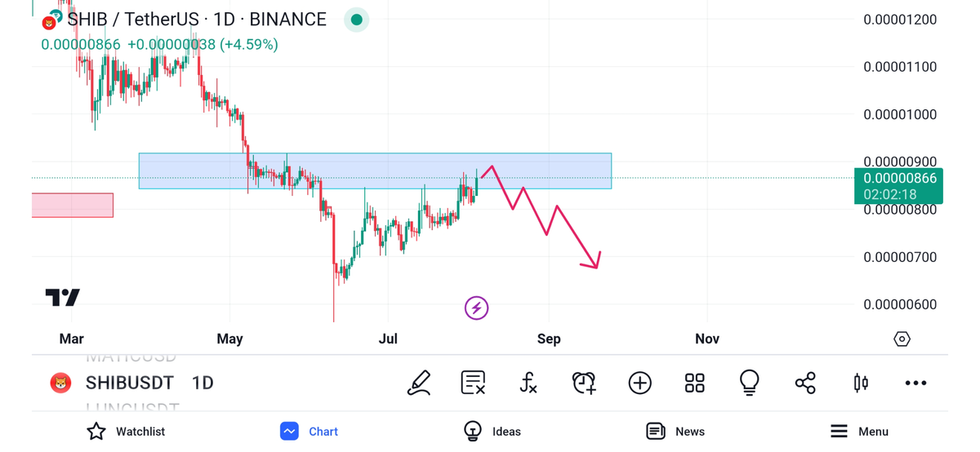Add a price alert with alarm clock icon
The width and height of the screenshot is (980, 452).
(x=584, y=383)
